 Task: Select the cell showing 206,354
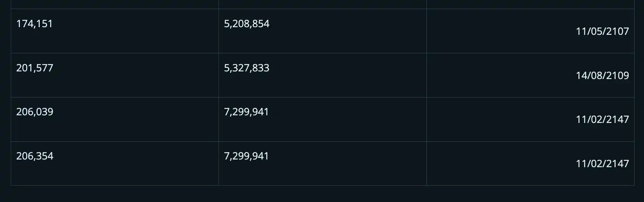point(34,156)
